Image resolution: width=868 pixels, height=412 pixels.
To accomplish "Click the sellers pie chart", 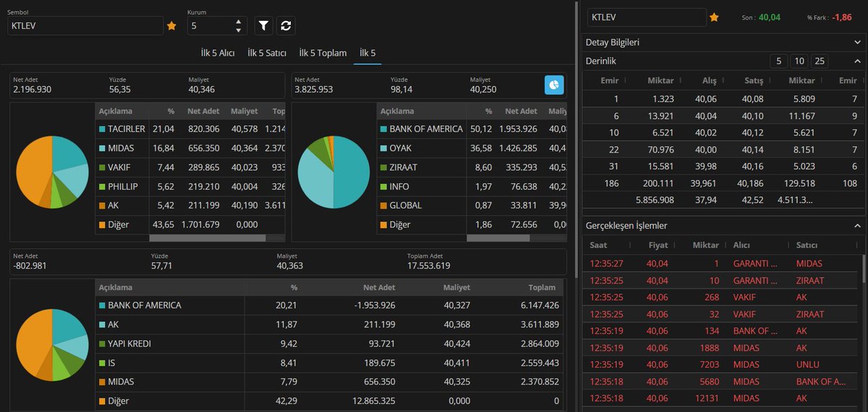I will pyautogui.click(x=333, y=172).
